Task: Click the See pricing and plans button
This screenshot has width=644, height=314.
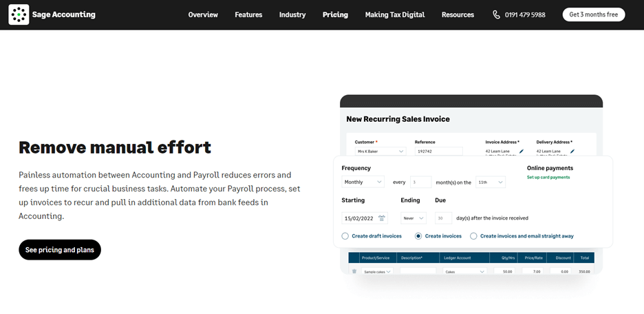Action: [60, 250]
